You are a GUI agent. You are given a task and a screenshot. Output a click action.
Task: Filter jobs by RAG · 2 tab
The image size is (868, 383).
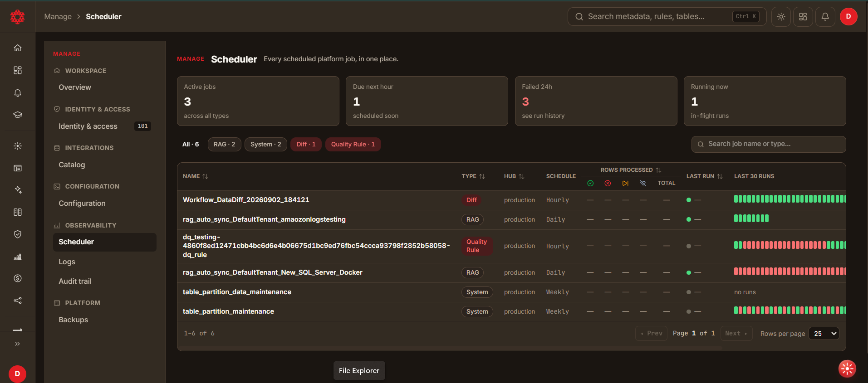click(x=224, y=144)
